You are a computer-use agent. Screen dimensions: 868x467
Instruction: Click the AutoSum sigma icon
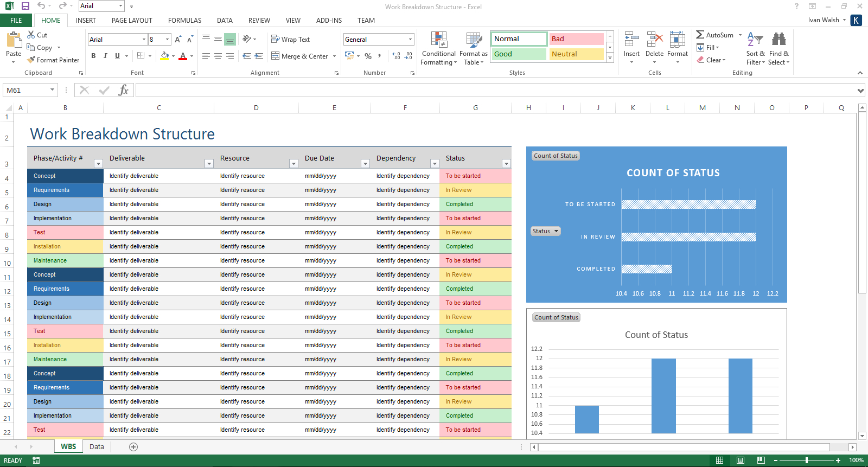point(700,35)
